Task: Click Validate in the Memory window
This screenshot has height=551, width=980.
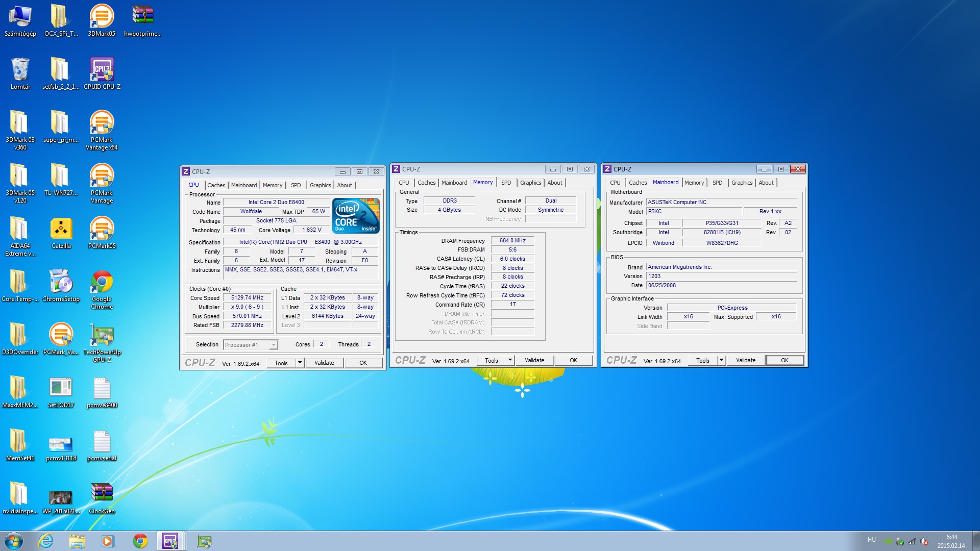Action: coord(534,360)
